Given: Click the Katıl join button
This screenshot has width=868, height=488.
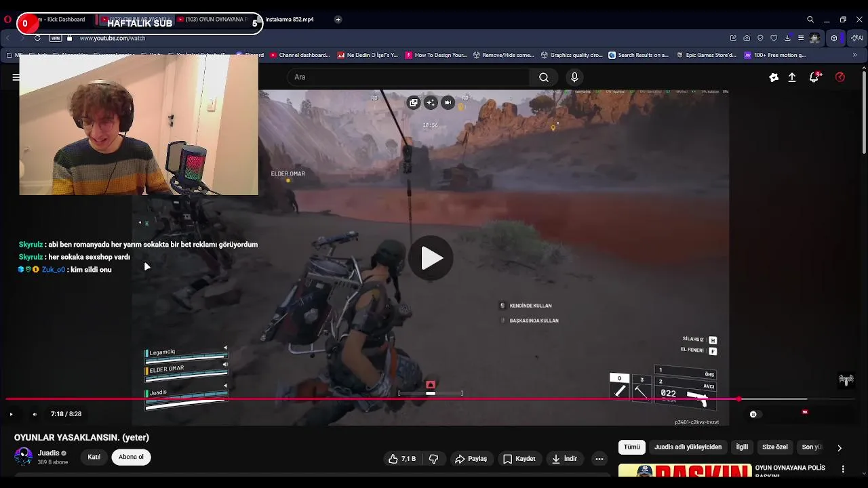Looking at the screenshot, I should coord(94,457).
